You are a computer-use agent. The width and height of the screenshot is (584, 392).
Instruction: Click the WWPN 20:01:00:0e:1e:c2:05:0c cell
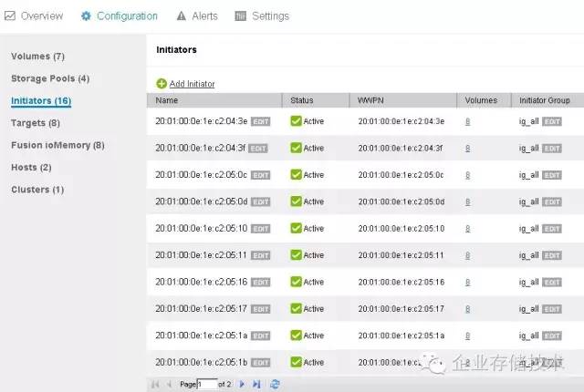tap(401, 175)
